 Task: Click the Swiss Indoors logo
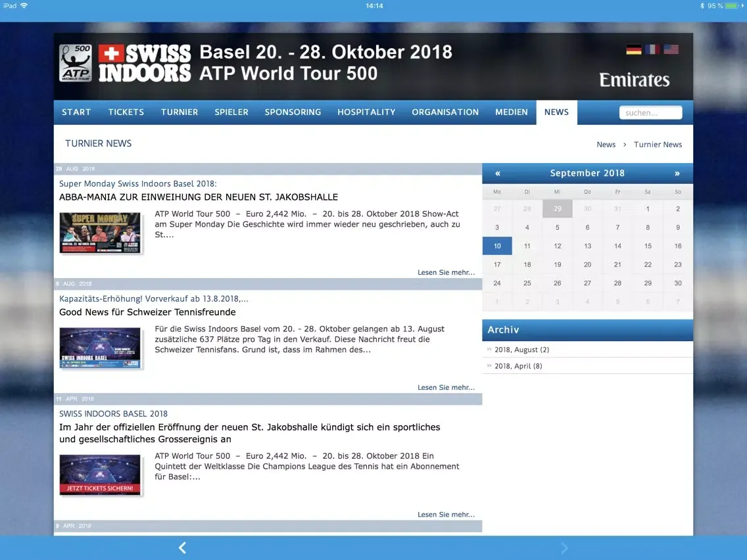coord(145,63)
